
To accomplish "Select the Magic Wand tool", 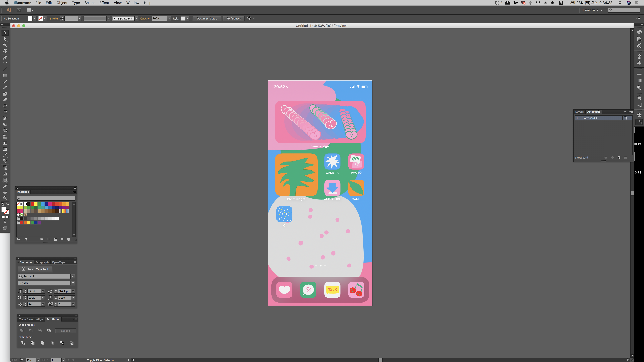I will [5, 45].
